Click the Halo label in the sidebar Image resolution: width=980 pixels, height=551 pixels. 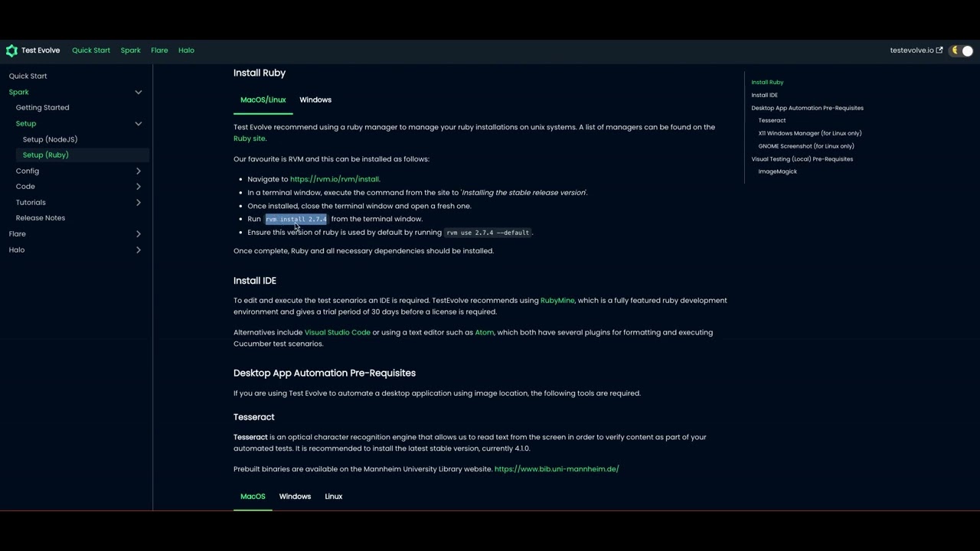[17, 249]
